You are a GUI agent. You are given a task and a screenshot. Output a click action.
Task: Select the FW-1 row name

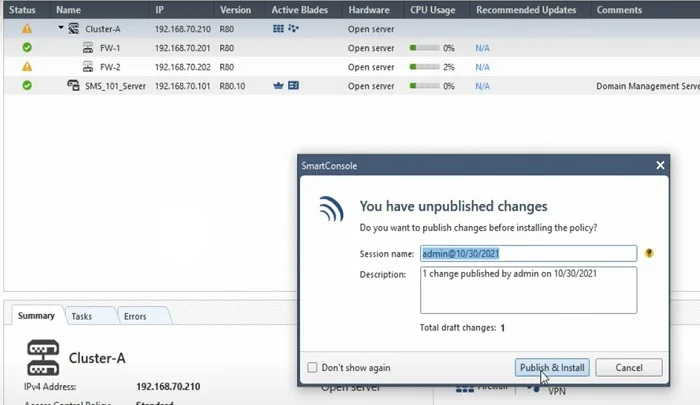click(x=110, y=48)
